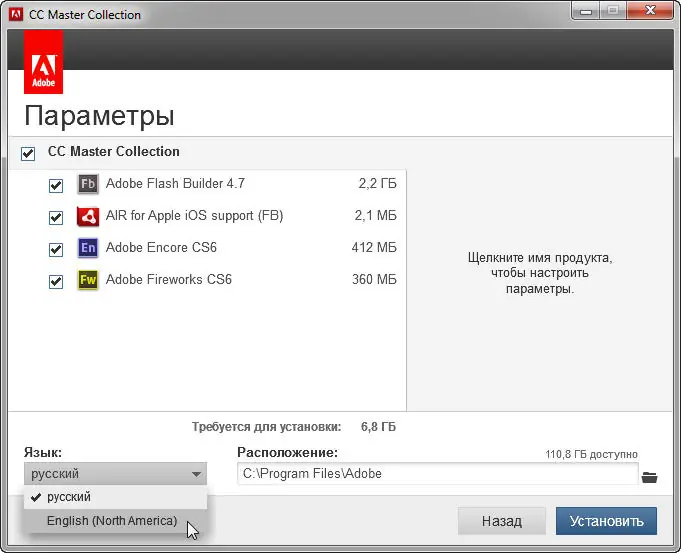Viewport: 681px width, 553px height.
Task: Browse for install location folder icon
Action: point(649,477)
